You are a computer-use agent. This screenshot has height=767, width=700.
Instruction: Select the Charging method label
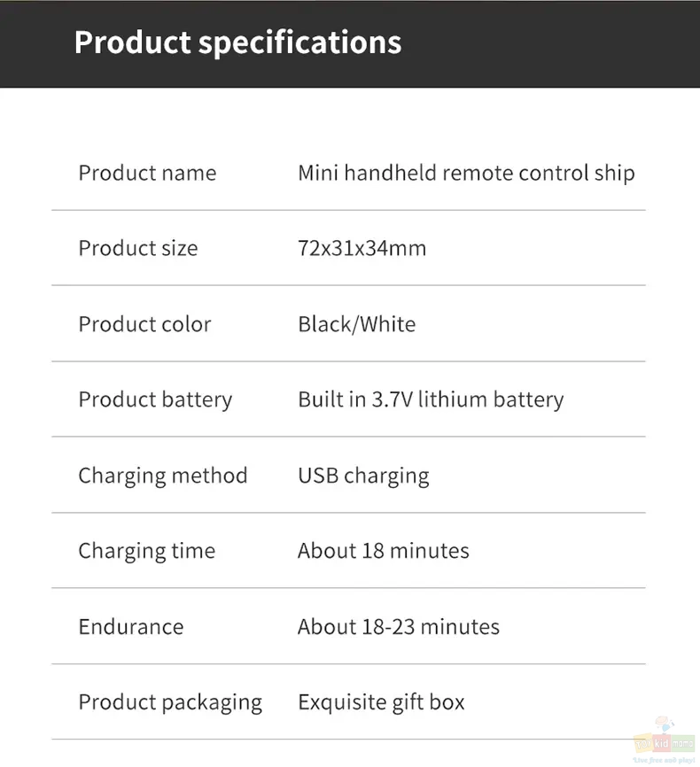163,476
